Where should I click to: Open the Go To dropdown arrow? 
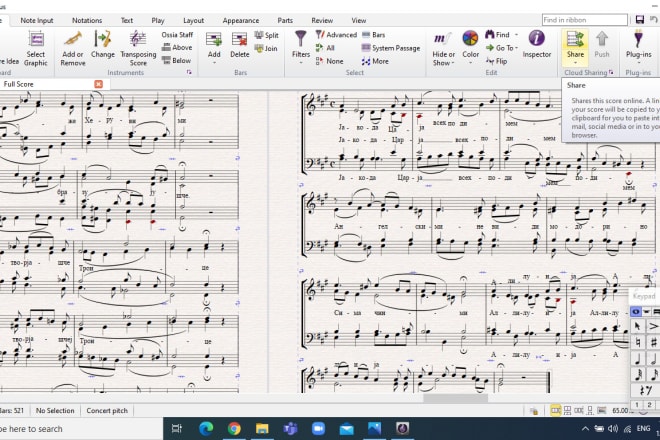coord(516,48)
